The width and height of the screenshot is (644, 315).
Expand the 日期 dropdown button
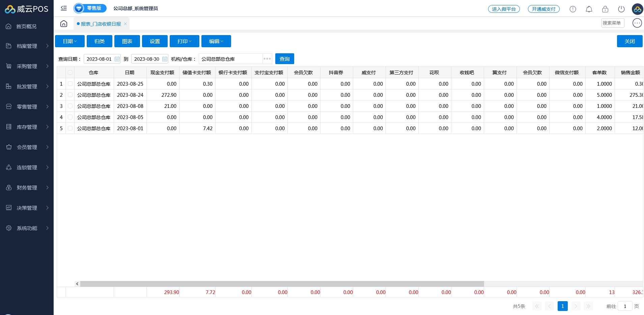(70, 41)
